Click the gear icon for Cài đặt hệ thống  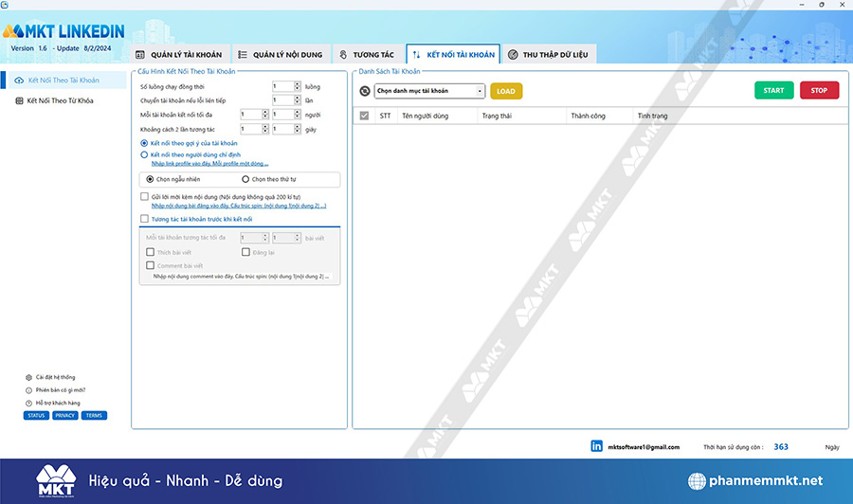[x=28, y=377]
